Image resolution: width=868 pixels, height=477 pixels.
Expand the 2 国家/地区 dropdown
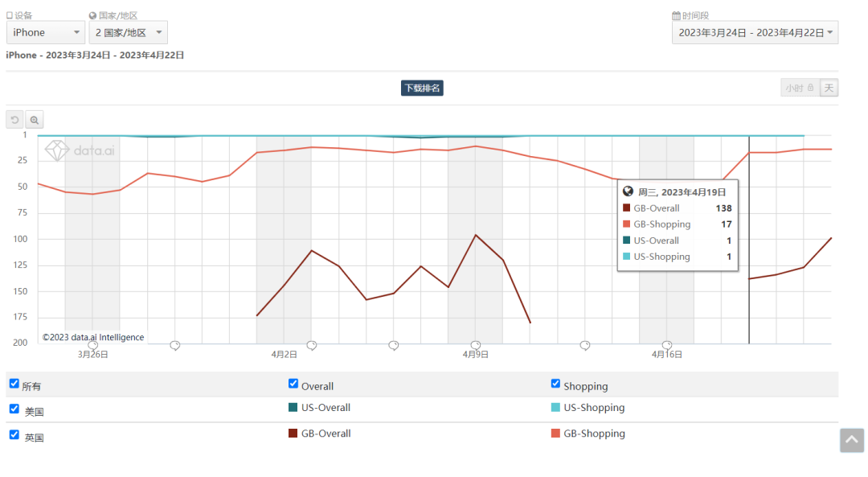pos(128,32)
